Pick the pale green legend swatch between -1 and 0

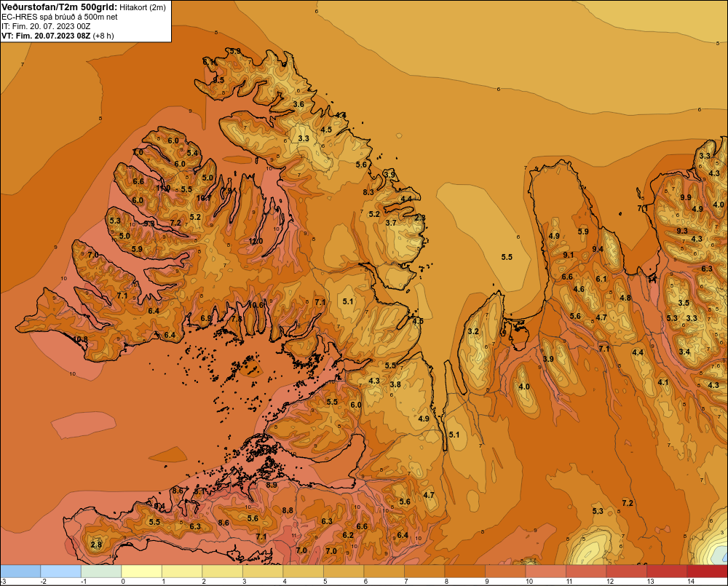coord(101,571)
